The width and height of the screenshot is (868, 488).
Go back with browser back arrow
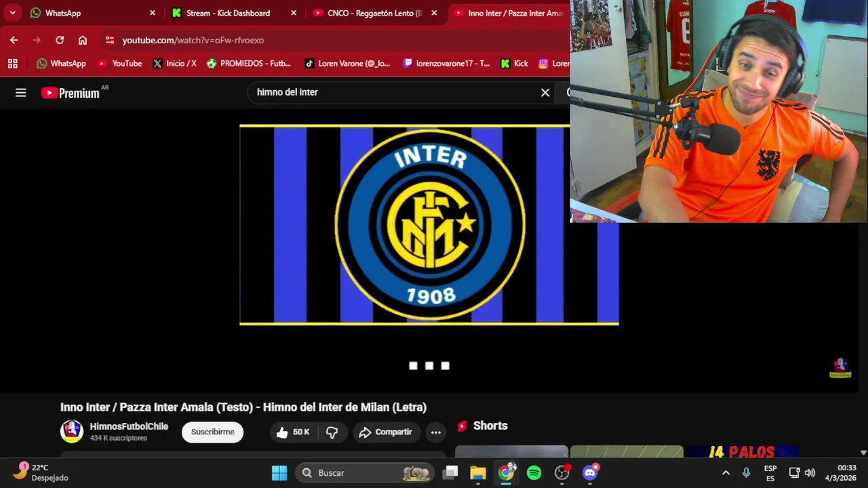point(14,40)
